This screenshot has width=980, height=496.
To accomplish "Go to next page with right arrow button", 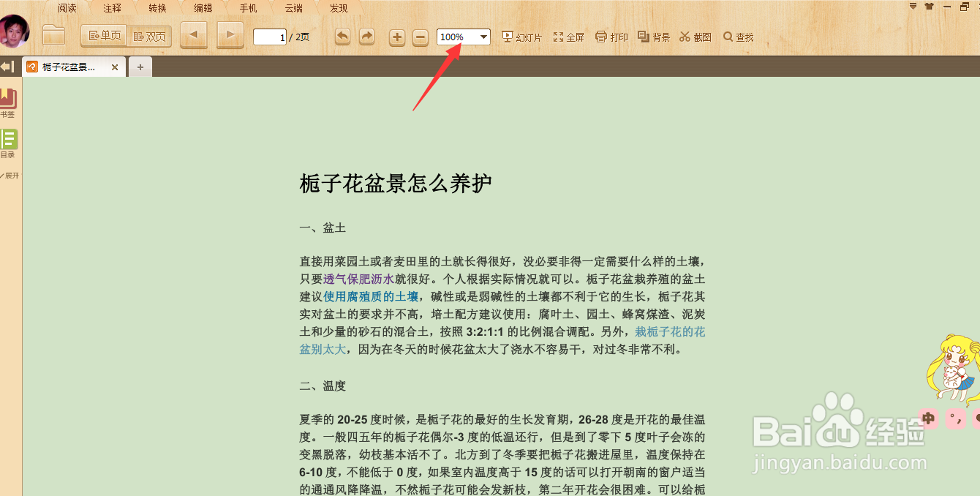I will tap(230, 34).
